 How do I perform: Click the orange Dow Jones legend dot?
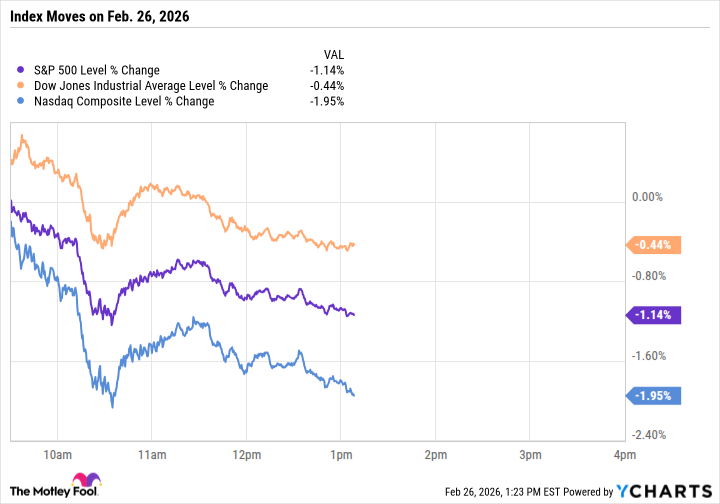(22, 85)
